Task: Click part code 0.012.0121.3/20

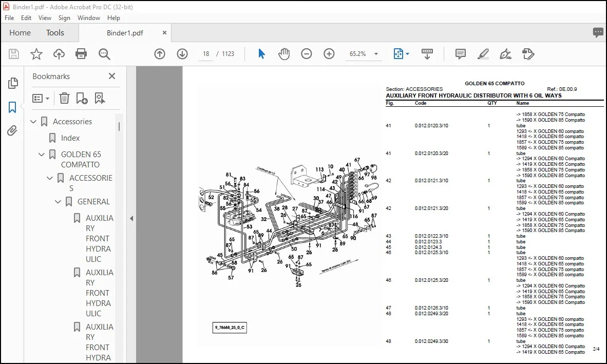Action: pyautogui.click(x=431, y=208)
